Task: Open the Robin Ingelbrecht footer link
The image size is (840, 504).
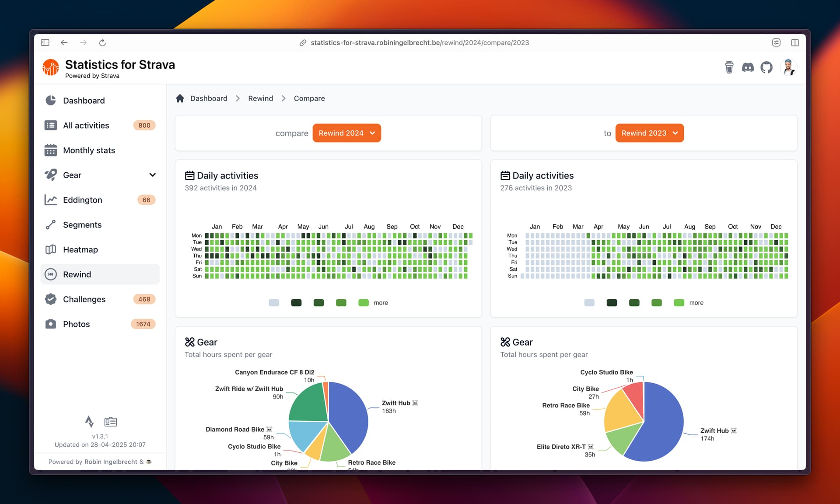Action: click(111, 462)
